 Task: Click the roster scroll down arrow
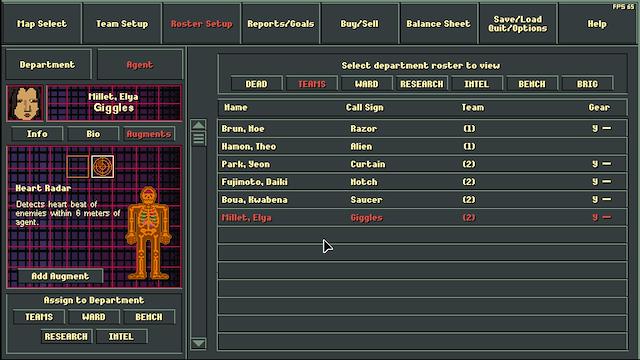point(198,343)
